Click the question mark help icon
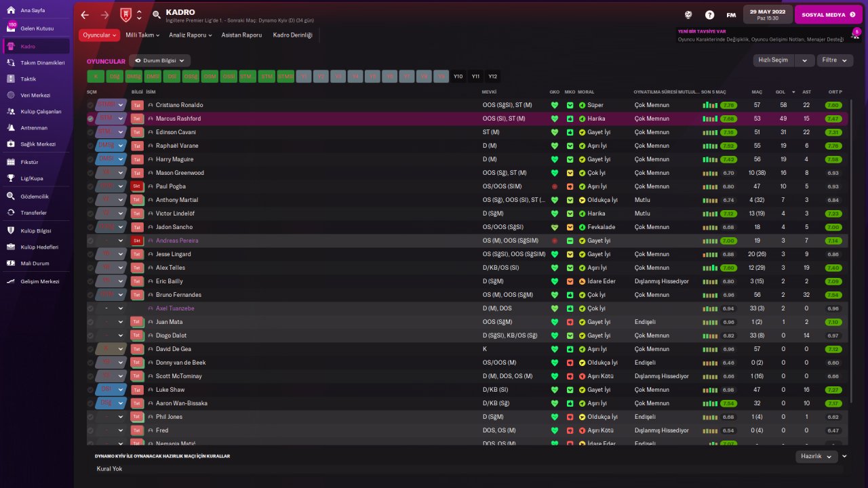Screen dimensions: 868x488 pos(709,14)
